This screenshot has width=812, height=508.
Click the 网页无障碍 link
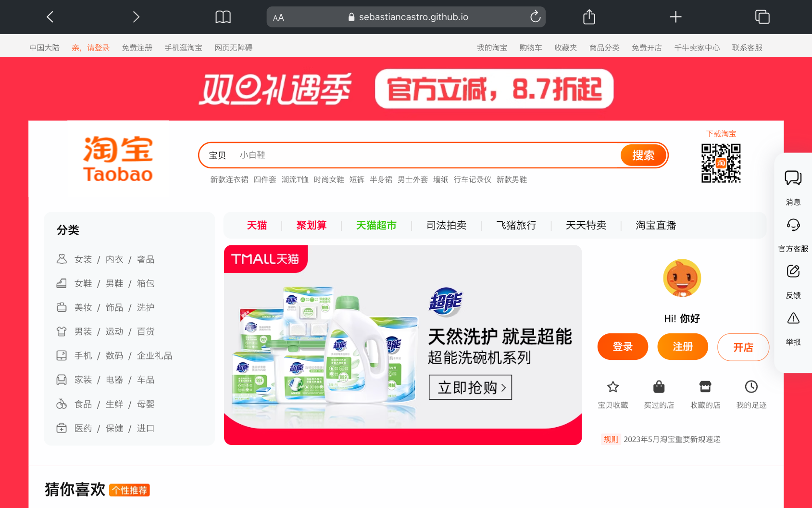tap(233, 48)
